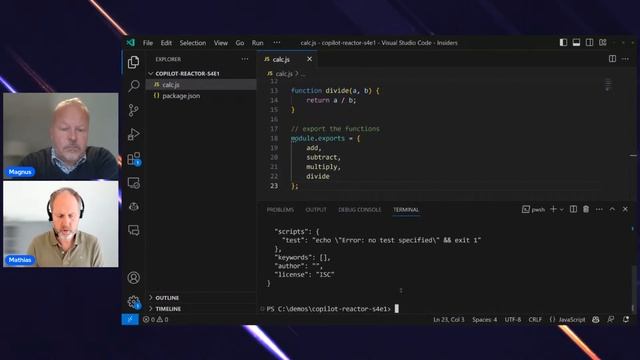Open terminal panel more actions ellipsis

pos(599,209)
